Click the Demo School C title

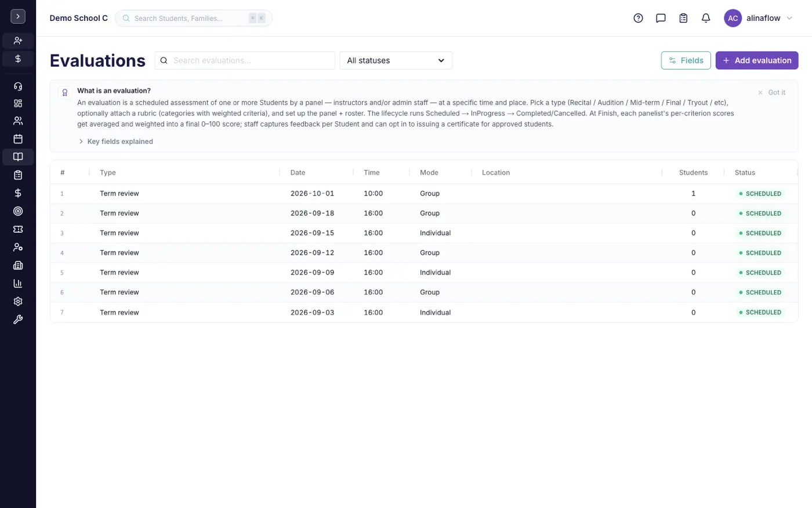(x=79, y=18)
